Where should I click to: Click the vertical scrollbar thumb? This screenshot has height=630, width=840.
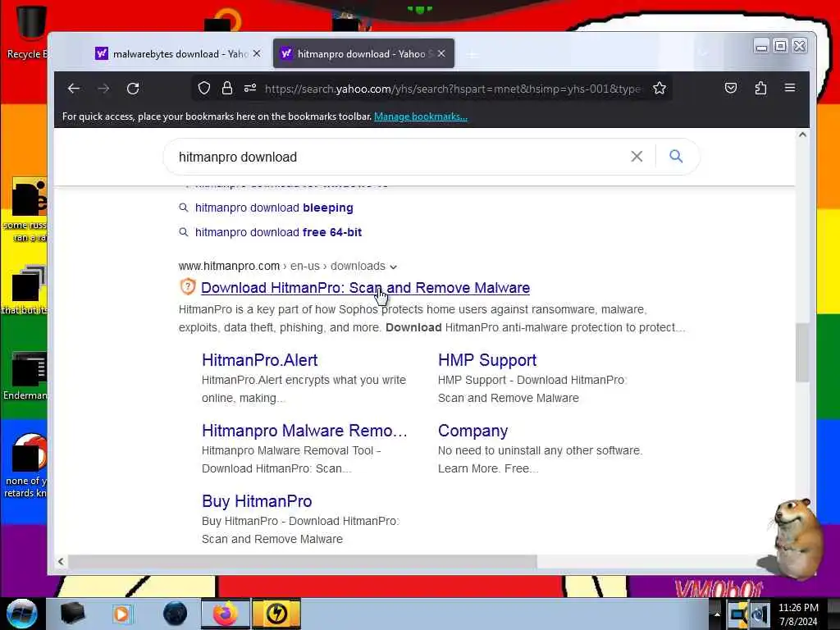802,353
